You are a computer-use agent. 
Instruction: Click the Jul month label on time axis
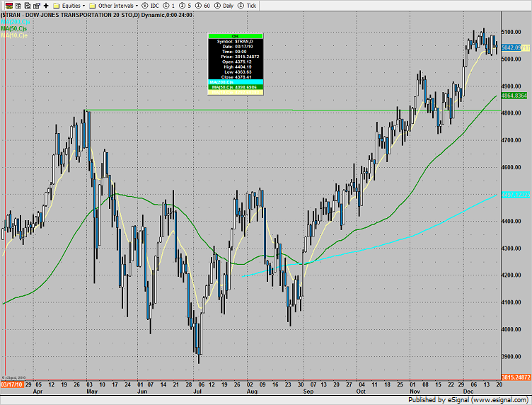197,392
